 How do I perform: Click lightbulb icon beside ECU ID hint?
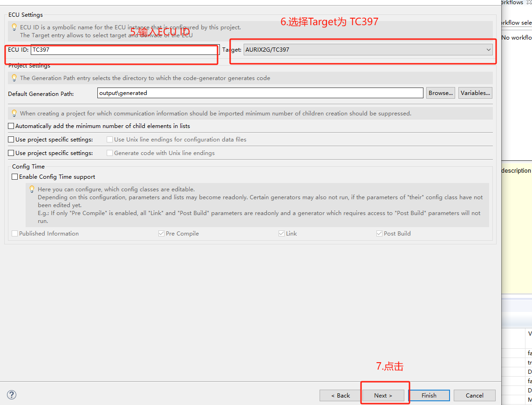point(14,27)
